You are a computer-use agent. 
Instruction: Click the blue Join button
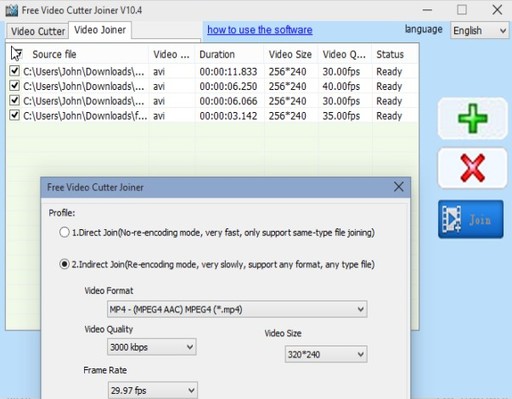(471, 219)
